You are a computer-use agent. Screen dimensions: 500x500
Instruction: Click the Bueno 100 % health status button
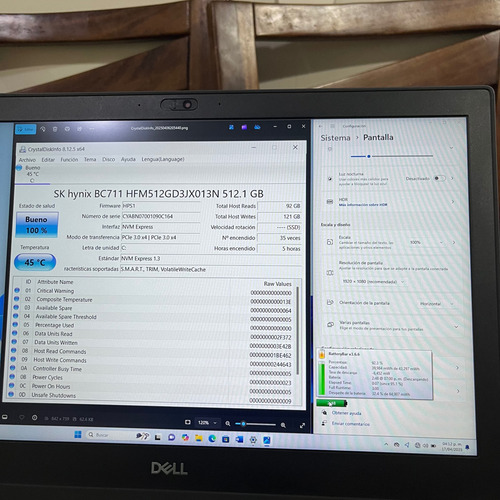click(x=37, y=225)
